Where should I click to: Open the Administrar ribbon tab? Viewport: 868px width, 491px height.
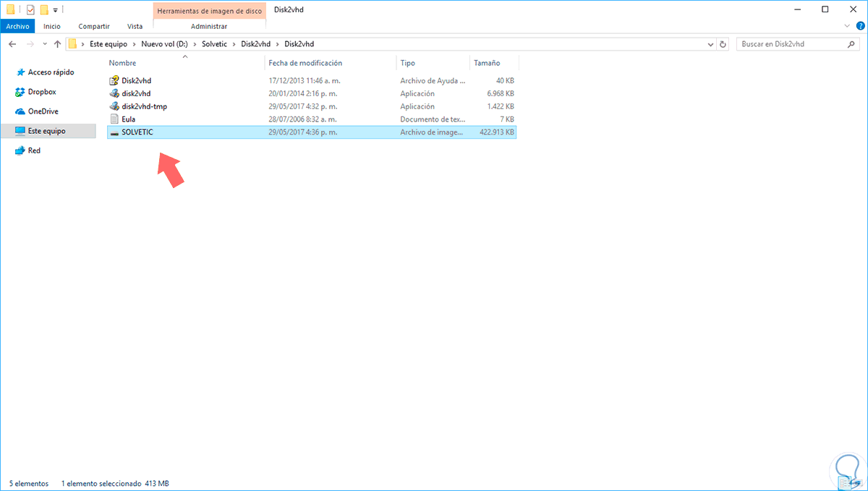pos(209,26)
